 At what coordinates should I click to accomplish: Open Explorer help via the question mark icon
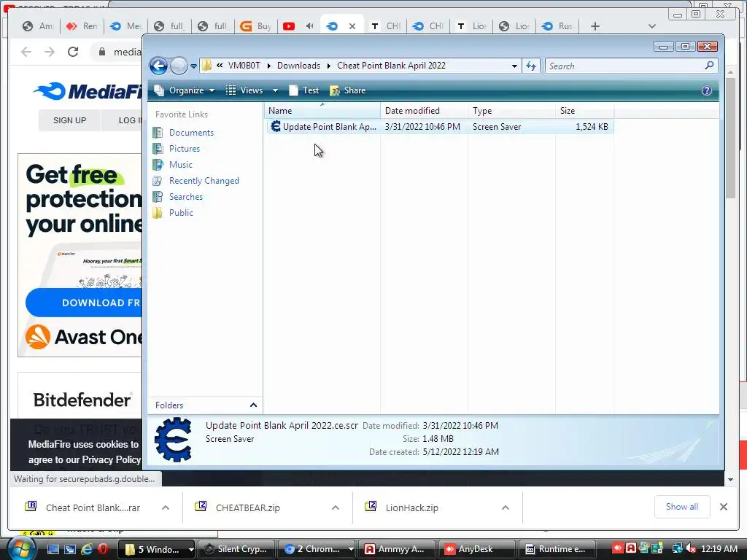(706, 90)
